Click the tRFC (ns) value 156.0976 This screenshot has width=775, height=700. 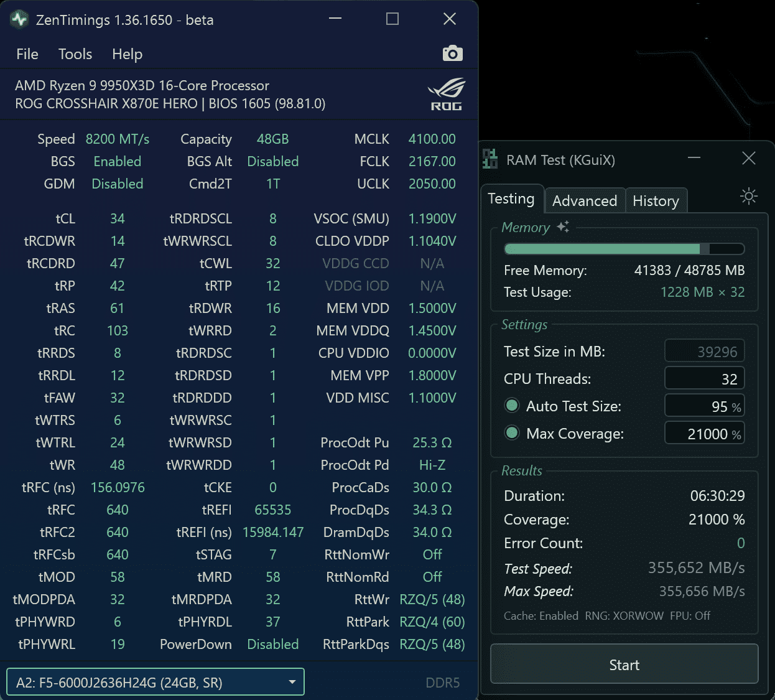(118, 487)
